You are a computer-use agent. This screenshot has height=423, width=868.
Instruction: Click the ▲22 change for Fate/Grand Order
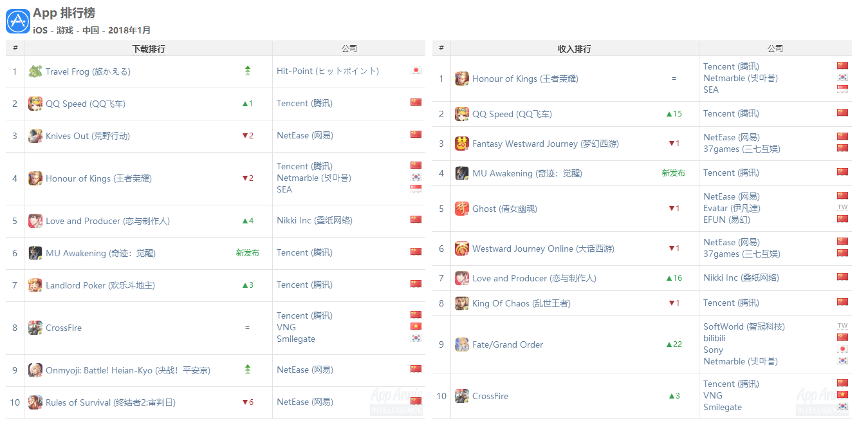coord(674,344)
